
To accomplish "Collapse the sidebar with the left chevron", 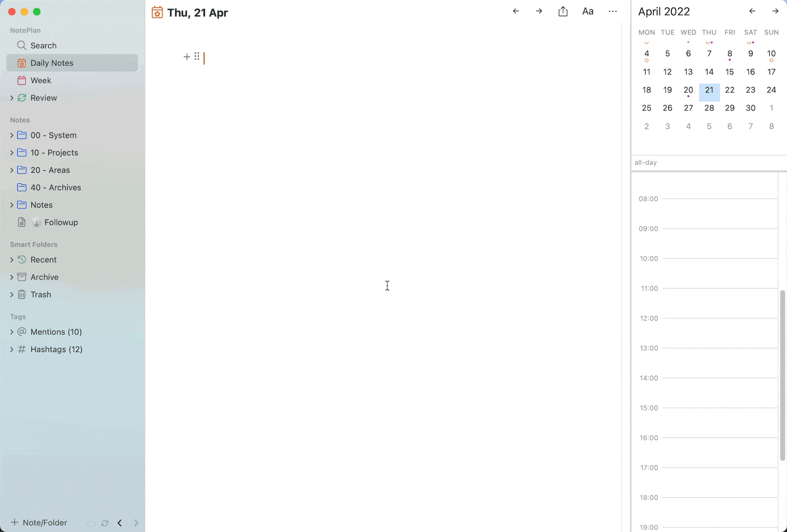I will point(120,523).
